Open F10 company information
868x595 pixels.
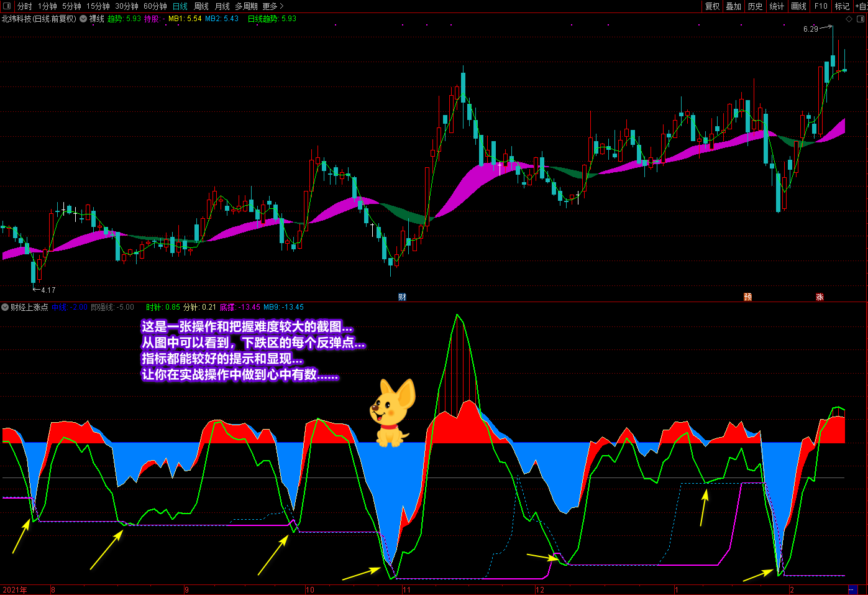(821, 6)
